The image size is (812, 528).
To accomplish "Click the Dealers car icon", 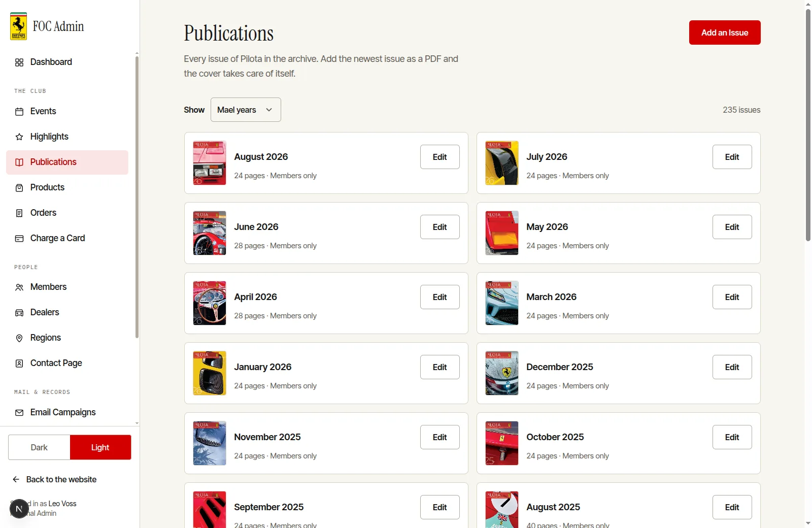I will tap(19, 313).
